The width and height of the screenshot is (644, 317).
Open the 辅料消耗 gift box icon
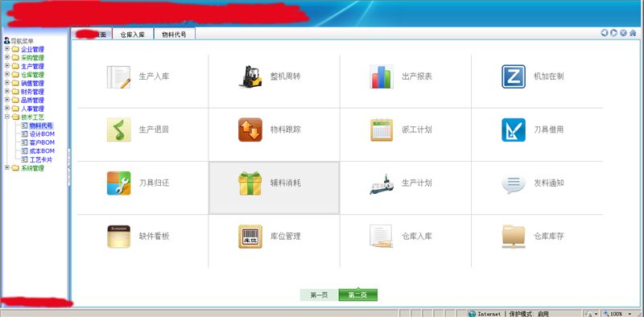tap(250, 183)
